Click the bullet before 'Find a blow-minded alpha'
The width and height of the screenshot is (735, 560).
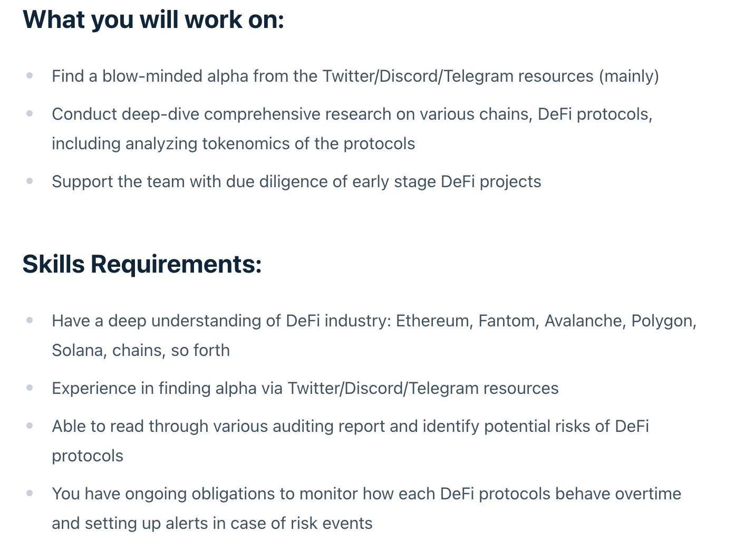30,75
